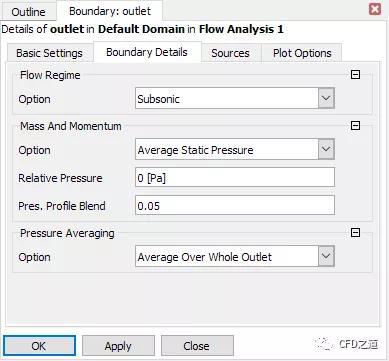389x361 pixels.
Task: Switch to the Outline tab
Action: [x=28, y=12]
